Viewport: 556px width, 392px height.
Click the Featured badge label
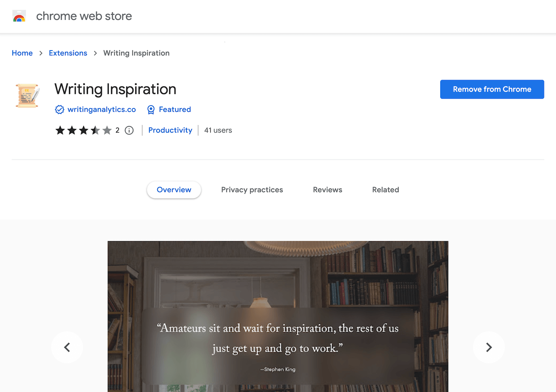point(175,110)
